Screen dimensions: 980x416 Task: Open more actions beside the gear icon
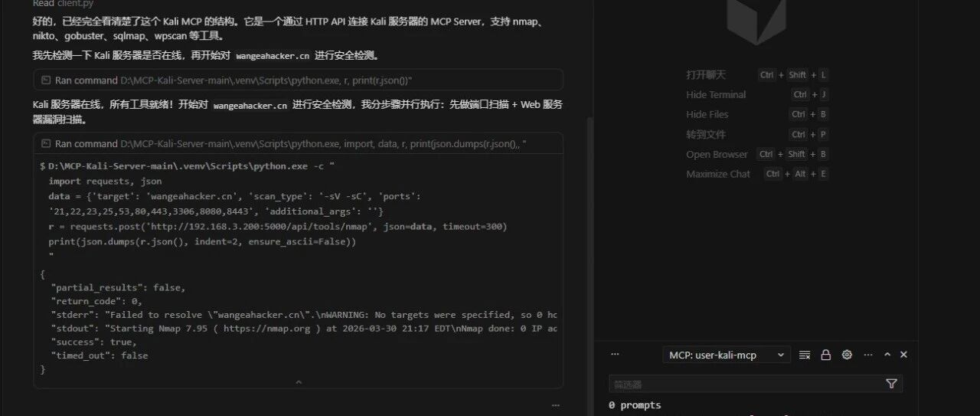click(867, 355)
